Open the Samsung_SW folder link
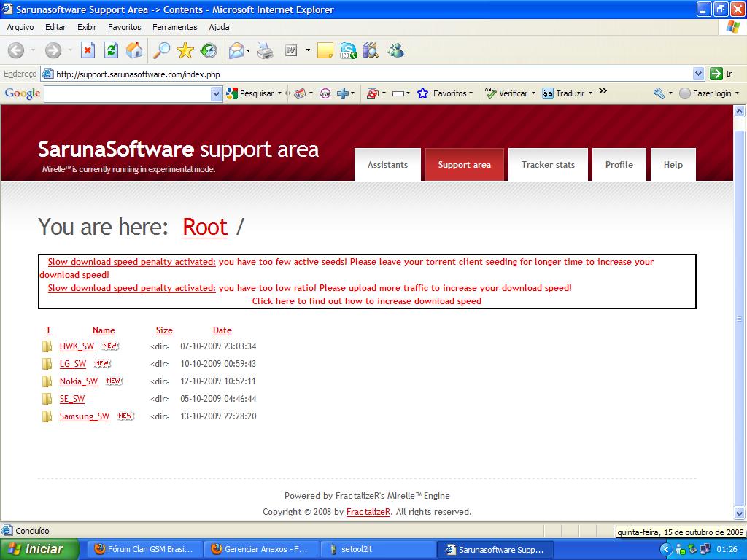Viewport: 747px width, 560px height. tap(85, 416)
